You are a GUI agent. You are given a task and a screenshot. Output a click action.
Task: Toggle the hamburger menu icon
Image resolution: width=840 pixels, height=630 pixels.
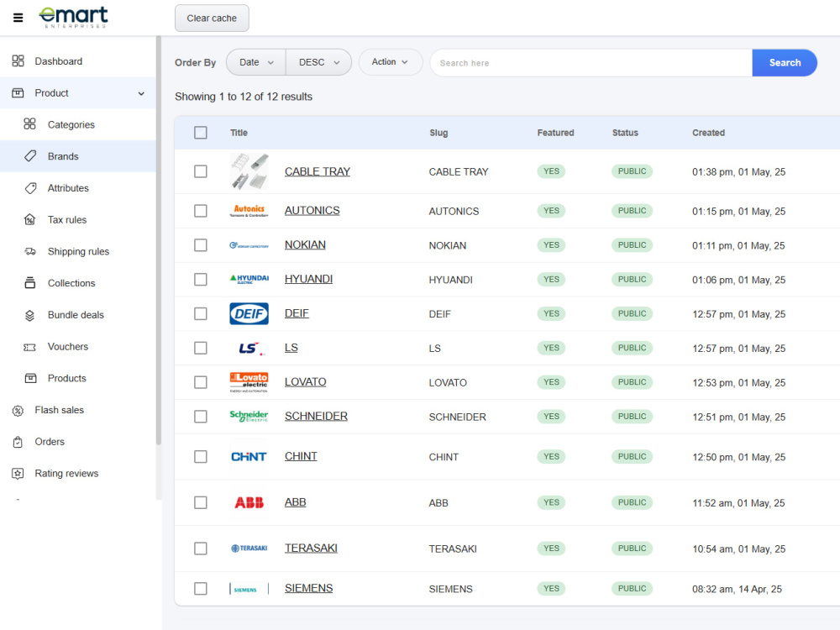(18, 18)
